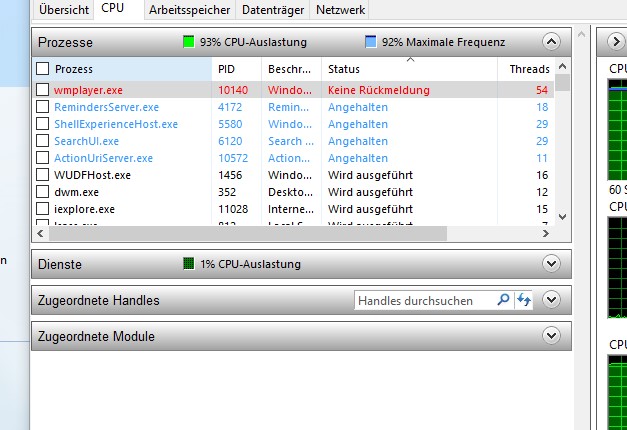
Task: Click the magnifier search icon in Handles
Action: 503,300
